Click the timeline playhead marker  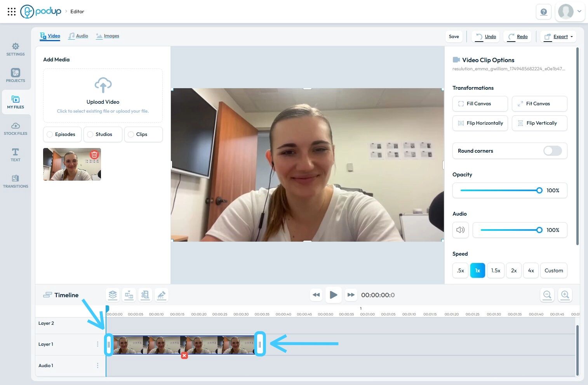(107, 308)
